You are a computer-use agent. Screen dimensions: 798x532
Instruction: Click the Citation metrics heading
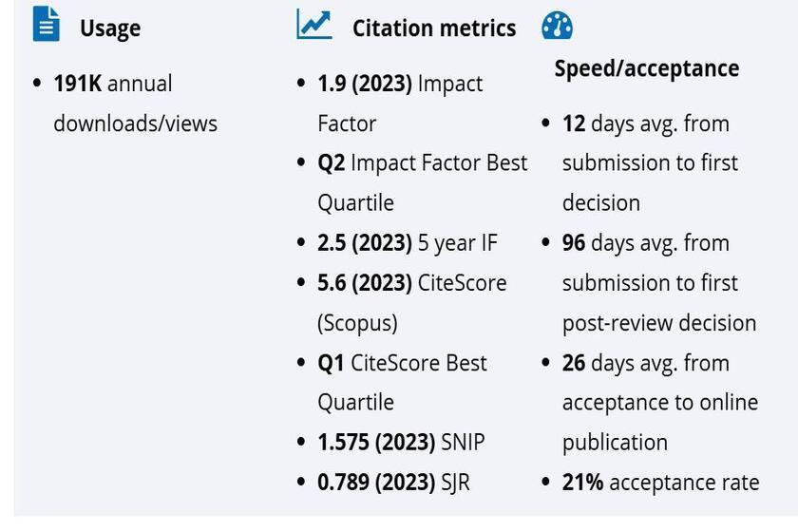tap(434, 28)
